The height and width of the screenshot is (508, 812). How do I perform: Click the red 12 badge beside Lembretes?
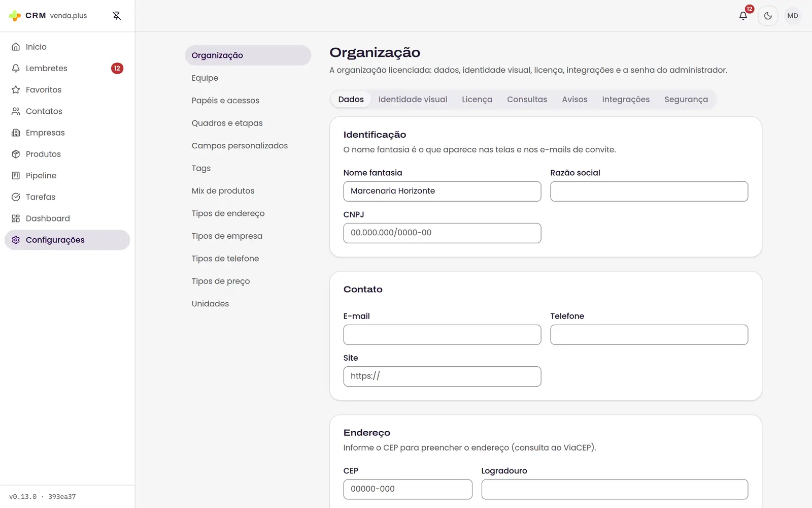pyautogui.click(x=117, y=68)
